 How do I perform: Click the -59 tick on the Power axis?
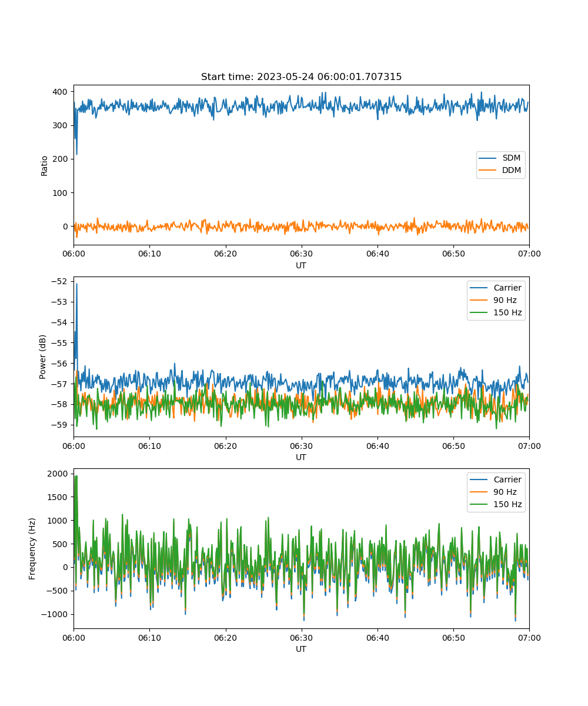click(61, 425)
